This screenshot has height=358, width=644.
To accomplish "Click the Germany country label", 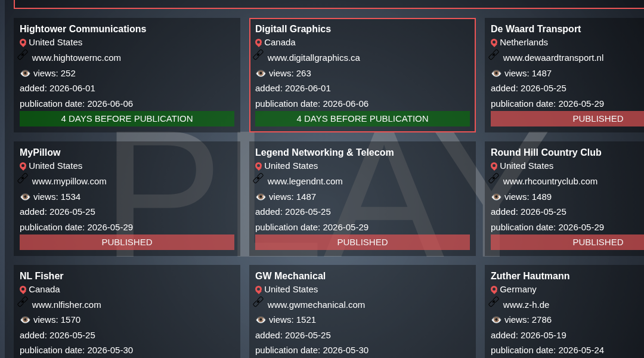I will (518, 290).
